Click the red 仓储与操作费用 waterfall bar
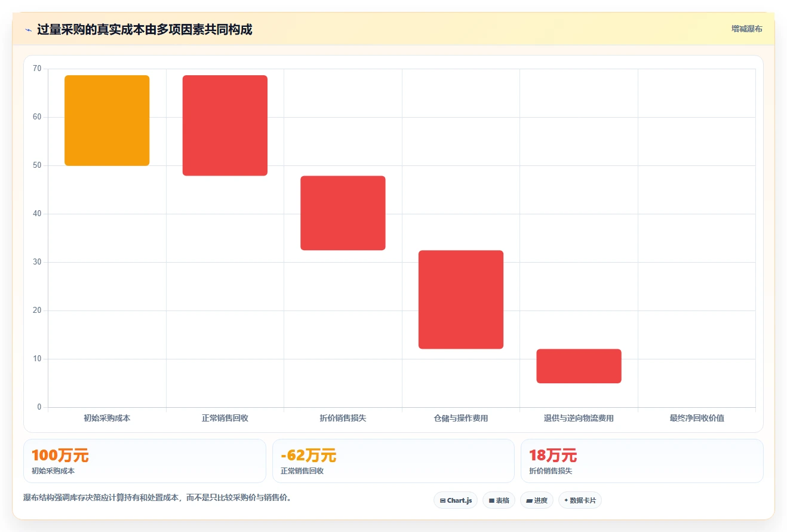This screenshot has height=532, width=787. [x=461, y=300]
